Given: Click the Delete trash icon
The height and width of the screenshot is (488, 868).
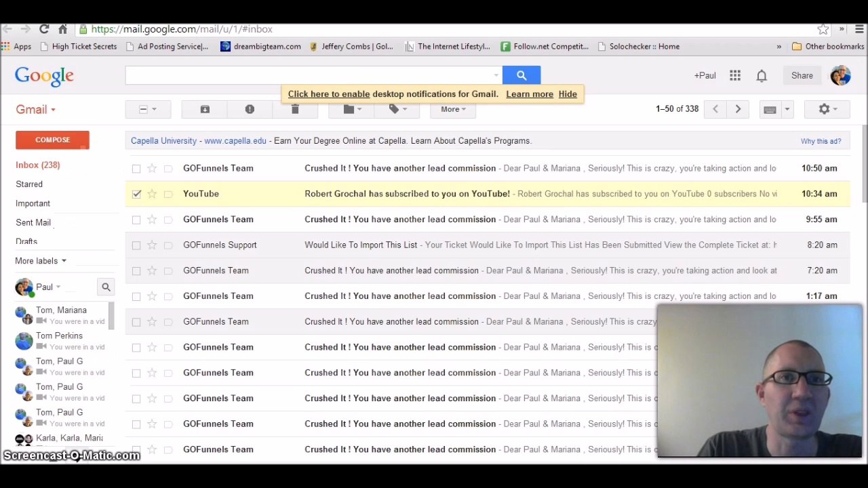Looking at the screenshot, I should pos(295,109).
